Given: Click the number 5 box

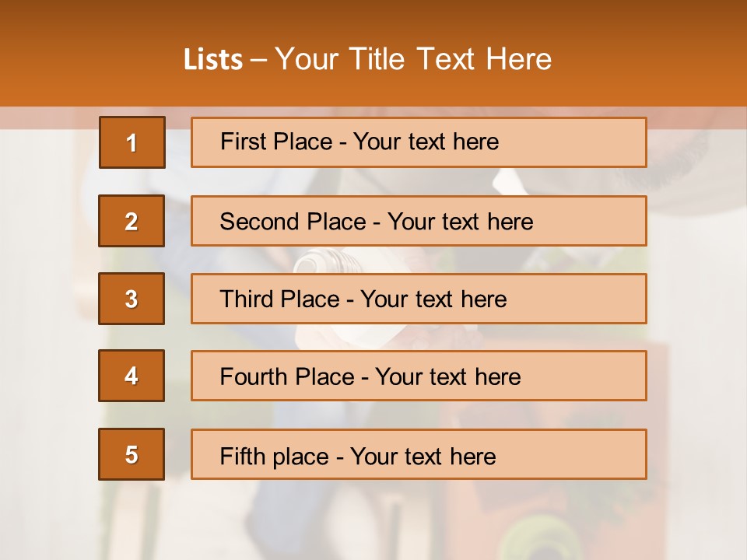Looking at the screenshot, I should (132, 454).
